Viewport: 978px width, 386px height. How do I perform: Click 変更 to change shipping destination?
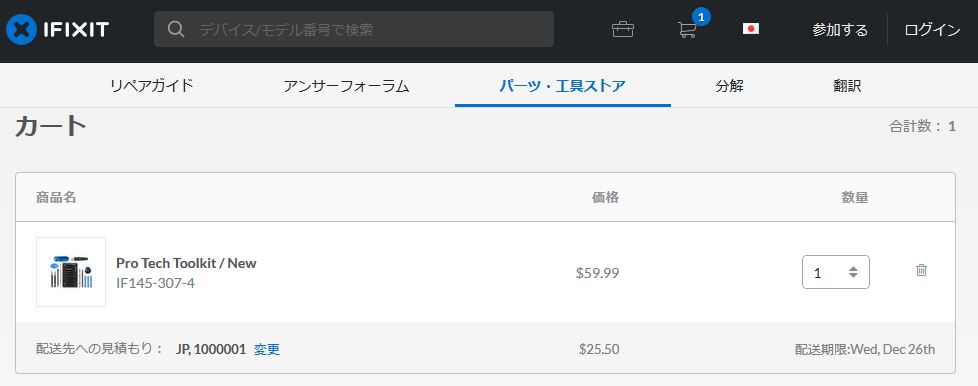(267, 349)
